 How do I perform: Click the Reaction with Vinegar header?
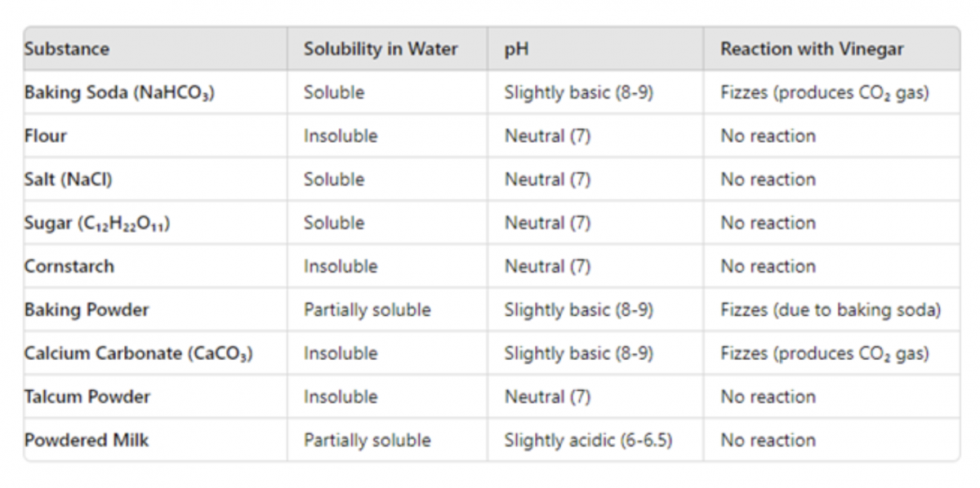812,49
